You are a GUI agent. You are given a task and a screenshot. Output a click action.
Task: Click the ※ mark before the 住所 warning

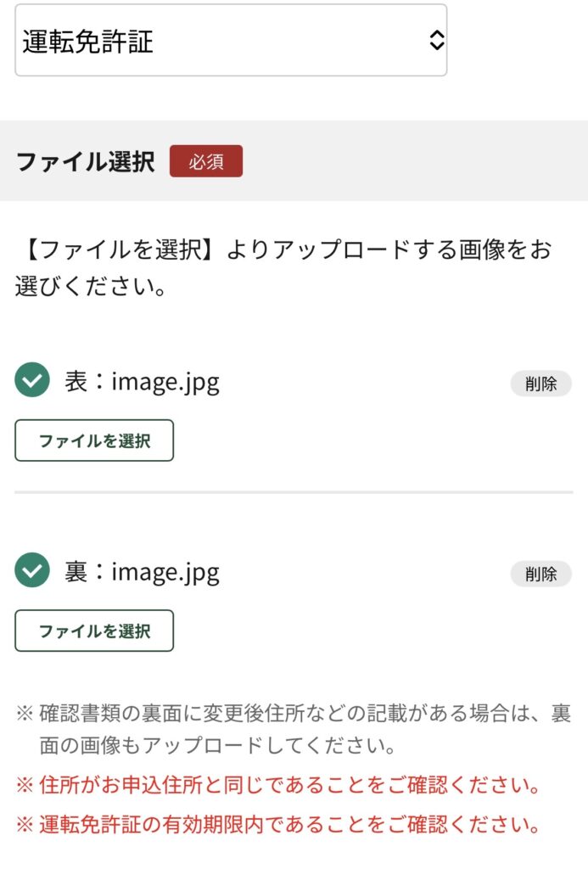point(24,786)
